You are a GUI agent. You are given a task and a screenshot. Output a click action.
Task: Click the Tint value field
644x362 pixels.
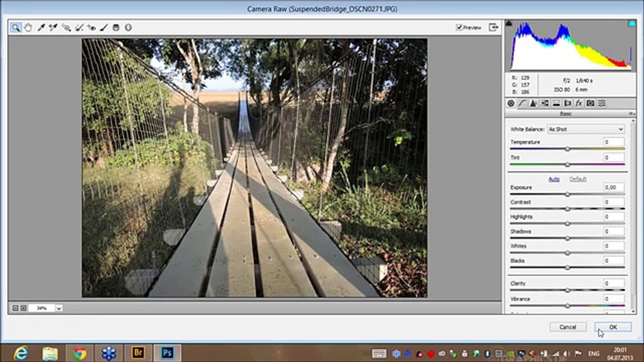point(614,157)
